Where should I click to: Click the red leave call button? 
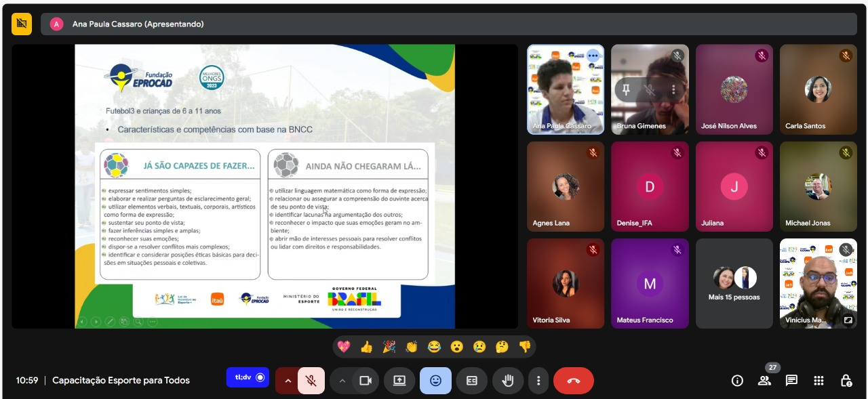pos(573,381)
